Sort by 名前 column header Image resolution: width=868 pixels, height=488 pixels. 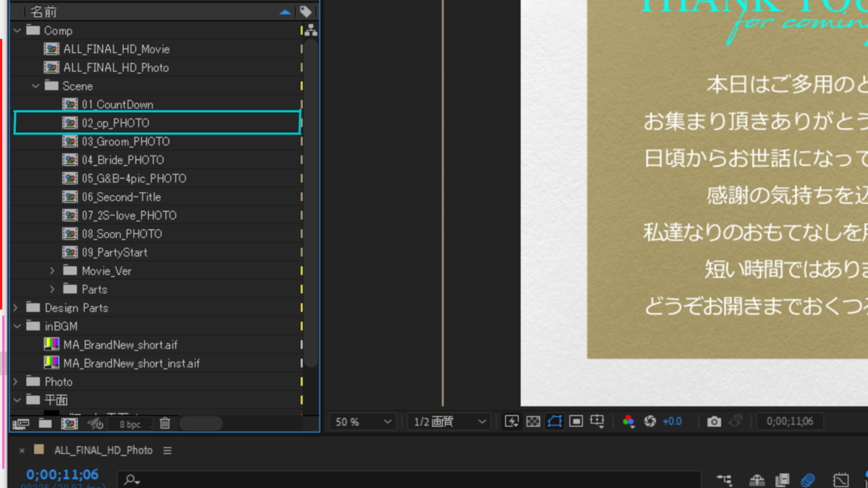(x=43, y=12)
